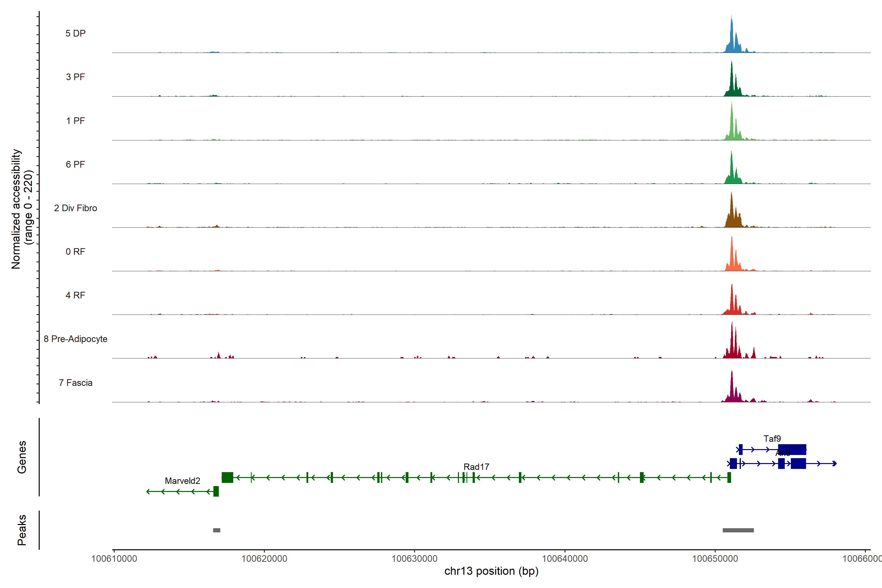Click the small gray peak near Marveld2

(216, 530)
